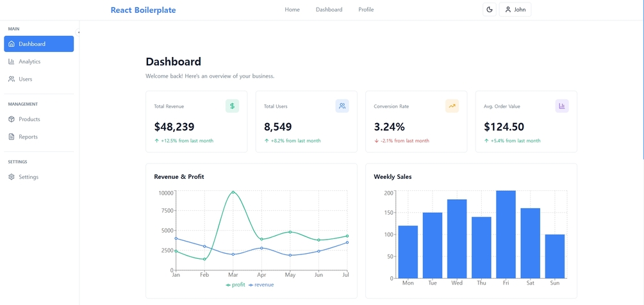Click the up arrow beside +5.4% from last month
Screen dimensions: 644x305
[486, 141]
